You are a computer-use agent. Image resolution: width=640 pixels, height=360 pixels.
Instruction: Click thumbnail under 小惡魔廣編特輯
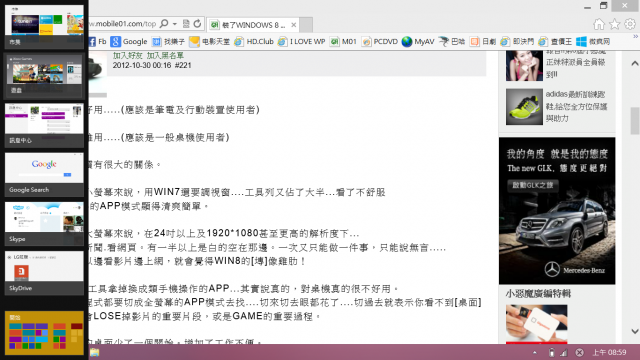coord(536,324)
